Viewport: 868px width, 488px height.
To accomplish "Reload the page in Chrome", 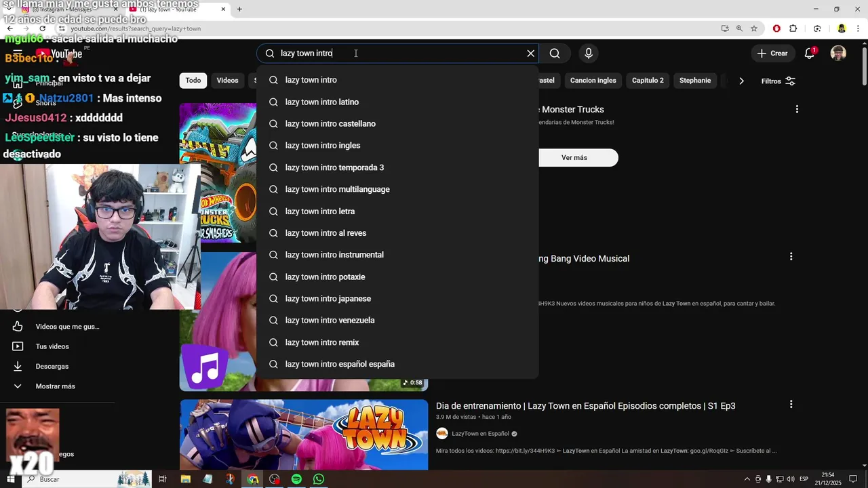I will pos(43,28).
